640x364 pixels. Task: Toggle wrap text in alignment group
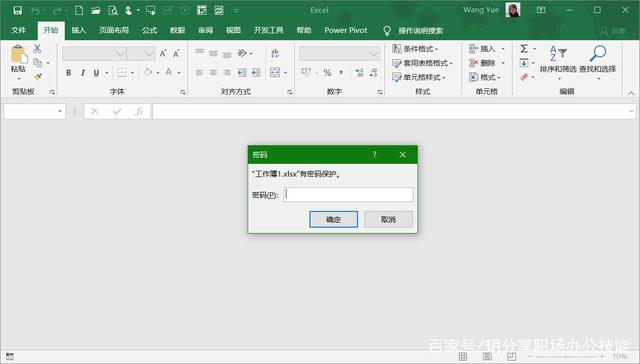275,53
